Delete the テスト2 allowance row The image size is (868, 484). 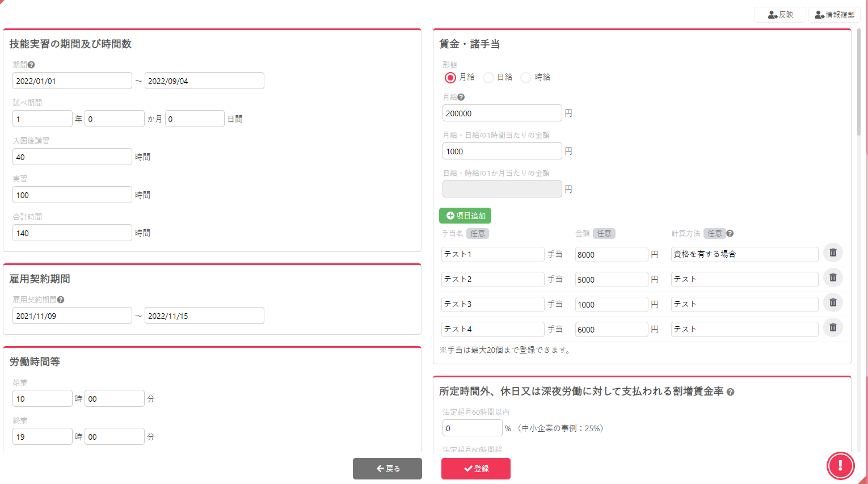[833, 278]
